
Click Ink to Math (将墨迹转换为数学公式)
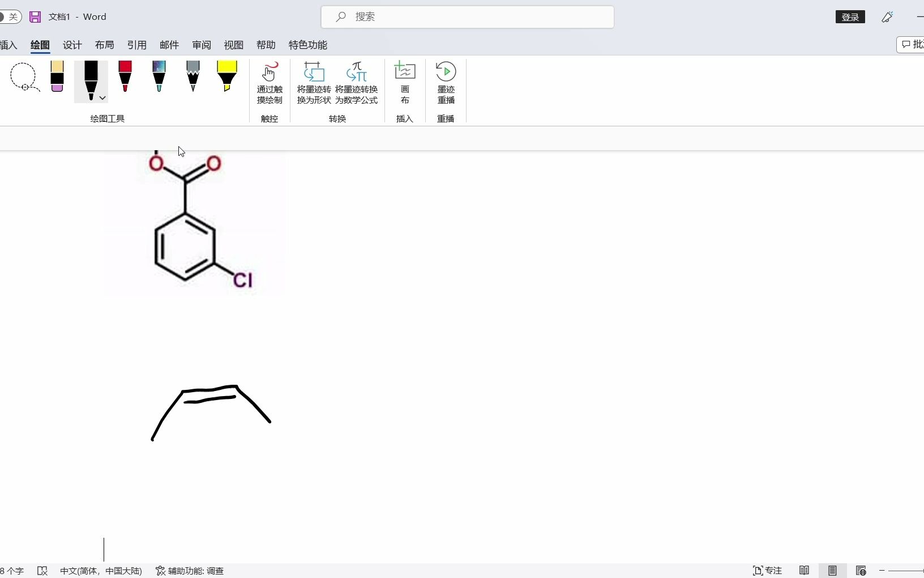pyautogui.click(x=357, y=83)
